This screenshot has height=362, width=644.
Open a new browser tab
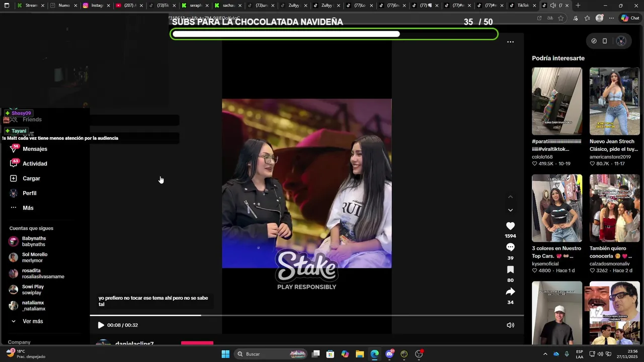[x=578, y=6]
